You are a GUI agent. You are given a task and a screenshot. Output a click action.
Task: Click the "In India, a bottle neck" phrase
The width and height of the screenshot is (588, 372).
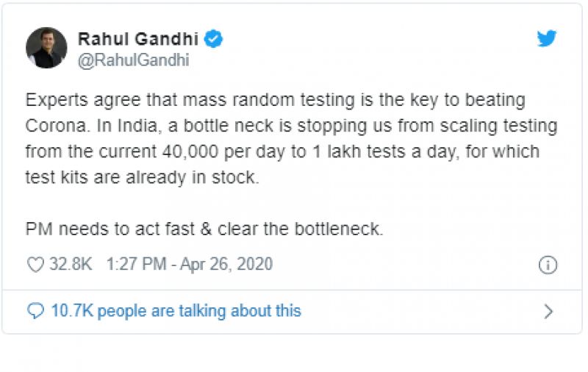[x=173, y=126]
